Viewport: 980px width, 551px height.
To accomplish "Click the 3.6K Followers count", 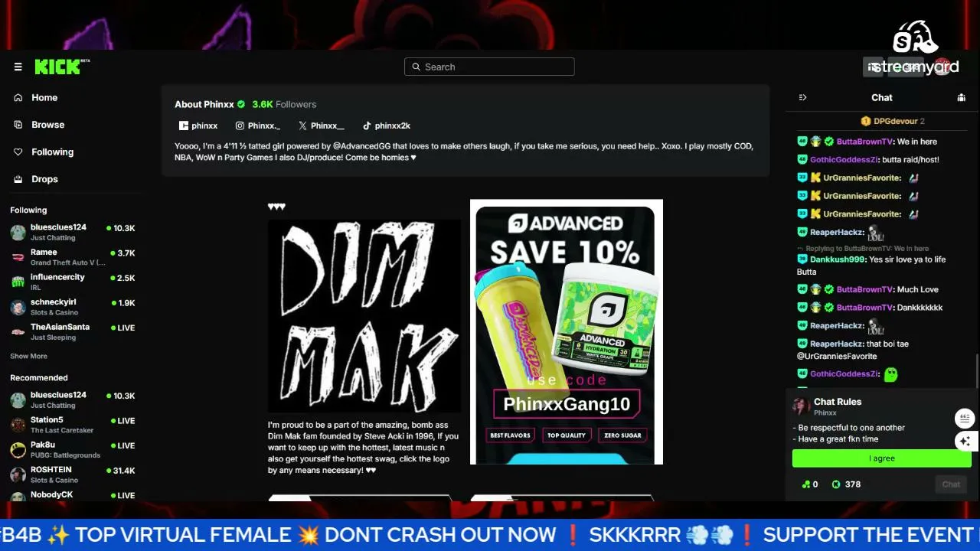I will click(x=284, y=104).
